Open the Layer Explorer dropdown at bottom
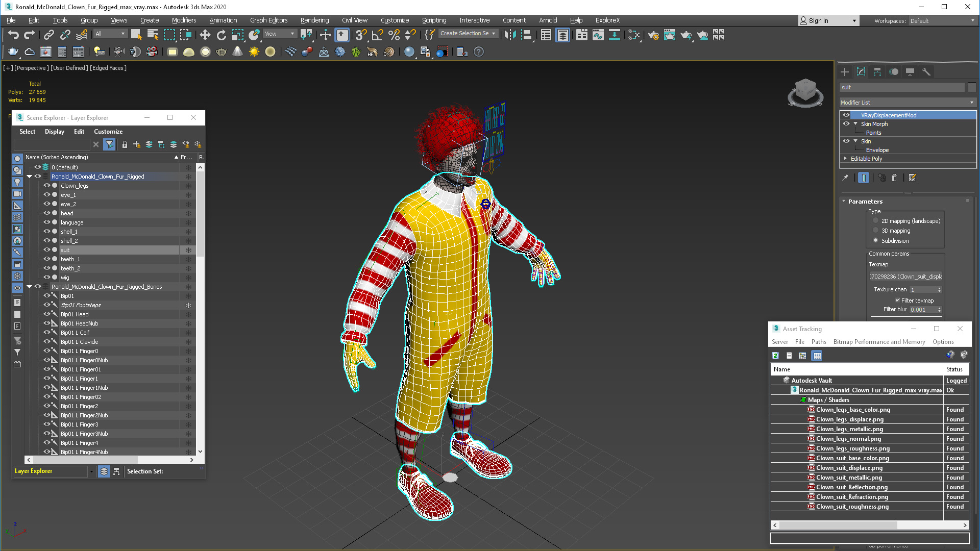The height and width of the screenshot is (551, 980). (x=91, y=471)
